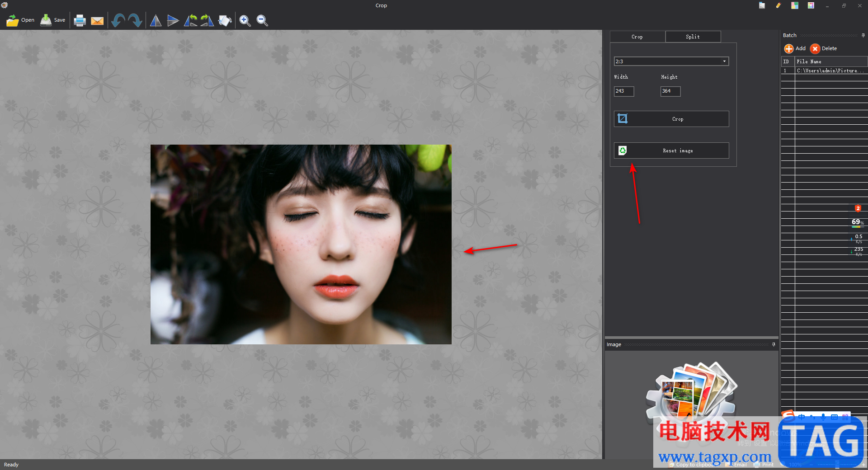This screenshot has height=470, width=868.
Task: Add a file to the Batch list
Action: (x=795, y=48)
